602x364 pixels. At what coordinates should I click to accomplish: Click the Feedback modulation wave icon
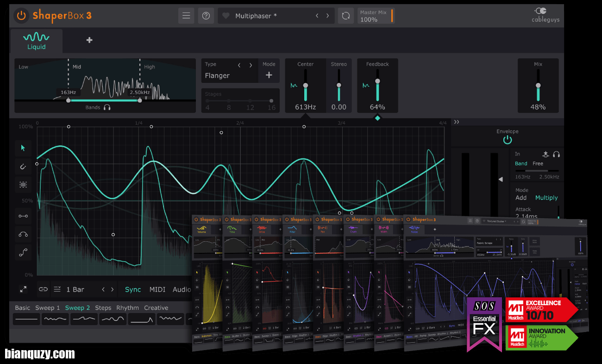coord(366,86)
